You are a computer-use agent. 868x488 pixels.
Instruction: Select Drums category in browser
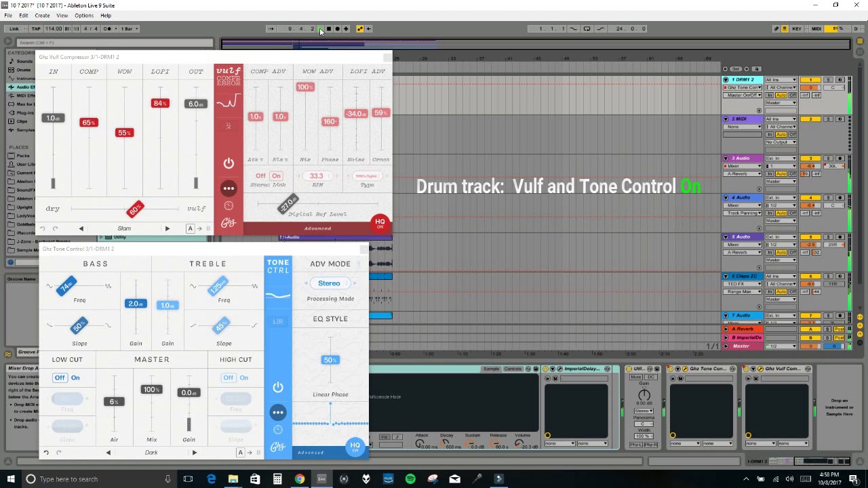(x=24, y=70)
